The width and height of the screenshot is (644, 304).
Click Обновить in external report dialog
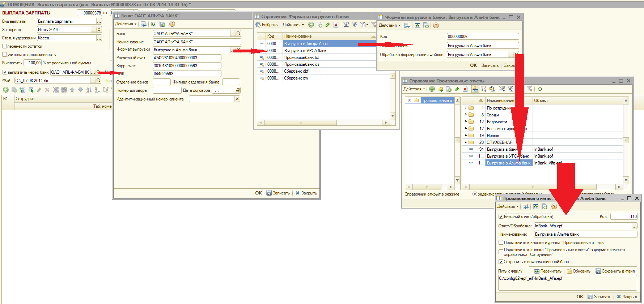tap(579, 271)
